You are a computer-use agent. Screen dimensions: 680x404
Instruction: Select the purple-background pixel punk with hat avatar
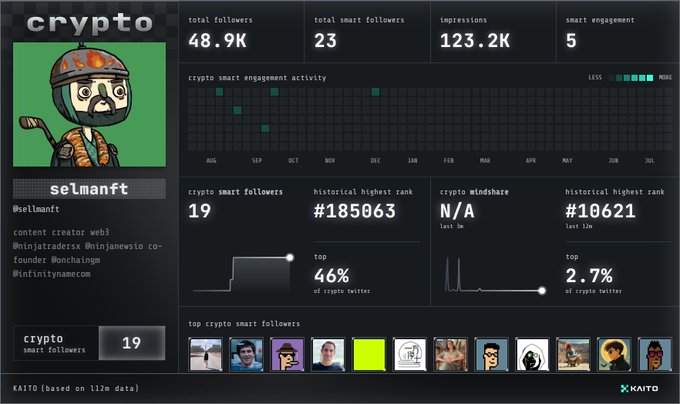pyautogui.click(x=287, y=355)
